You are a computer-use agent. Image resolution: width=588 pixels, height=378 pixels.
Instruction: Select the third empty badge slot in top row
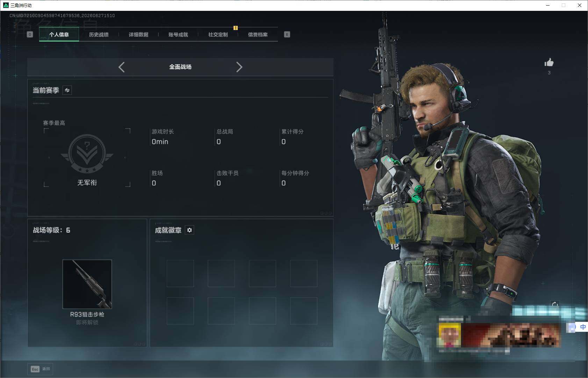263,274
